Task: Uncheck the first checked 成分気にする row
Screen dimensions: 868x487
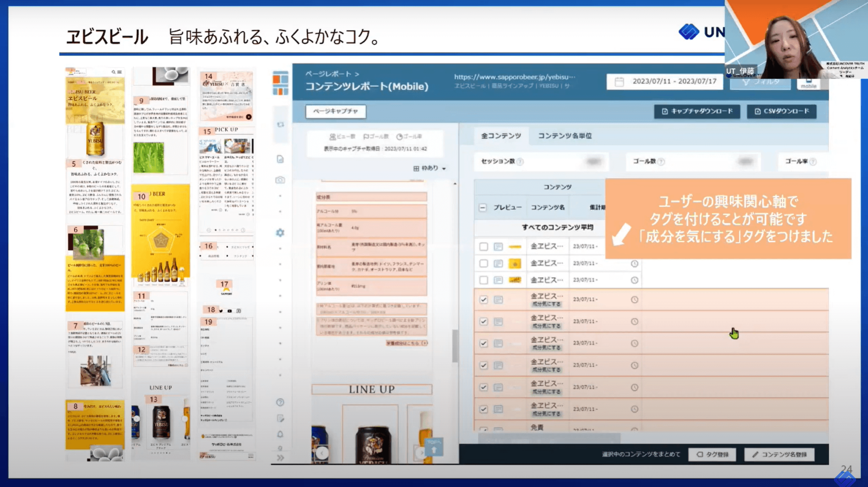Action: point(484,300)
